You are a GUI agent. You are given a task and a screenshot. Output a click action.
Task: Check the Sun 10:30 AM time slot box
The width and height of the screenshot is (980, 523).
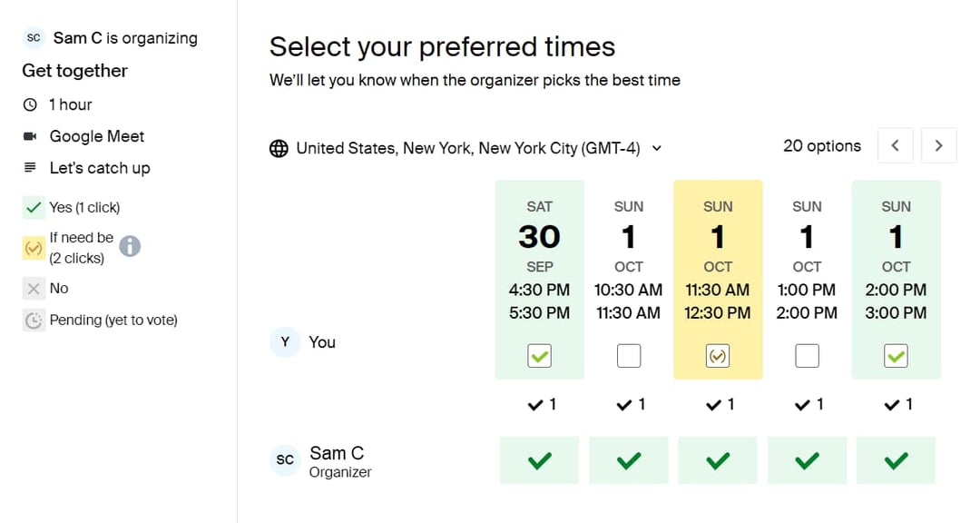pyautogui.click(x=629, y=356)
